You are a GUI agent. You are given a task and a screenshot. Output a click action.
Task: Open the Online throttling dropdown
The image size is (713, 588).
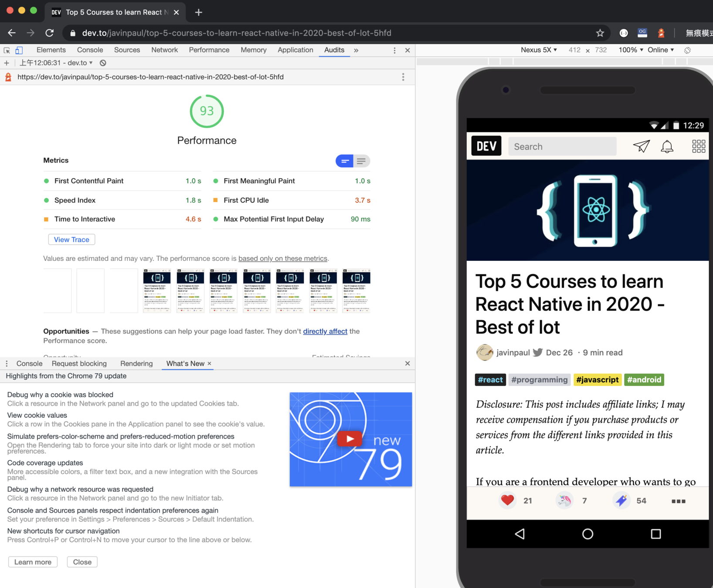coord(661,50)
